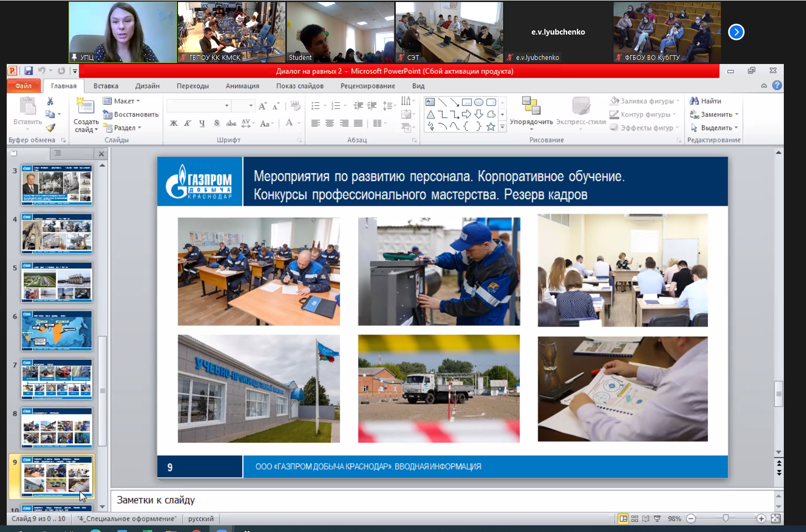Viewport: 806px width, 532px height.
Task: Click the Save icon in quick access toolbar
Action: pyautogui.click(x=28, y=71)
